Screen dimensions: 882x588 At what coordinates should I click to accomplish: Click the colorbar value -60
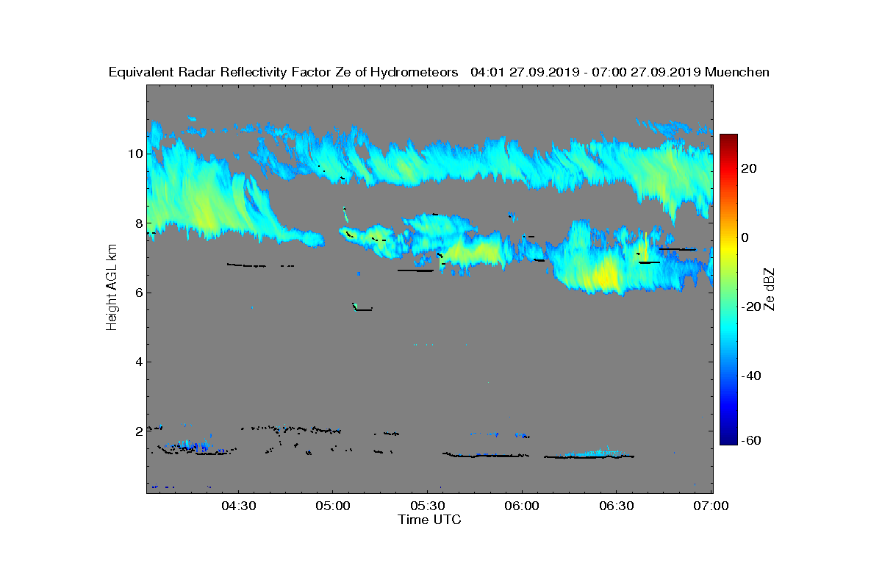point(751,440)
